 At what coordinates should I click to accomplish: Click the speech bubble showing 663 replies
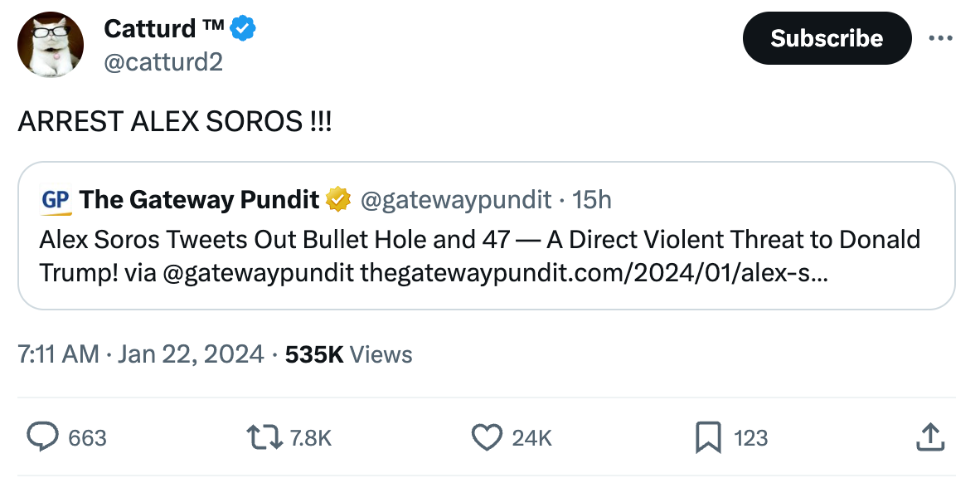[x=41, y=437]
